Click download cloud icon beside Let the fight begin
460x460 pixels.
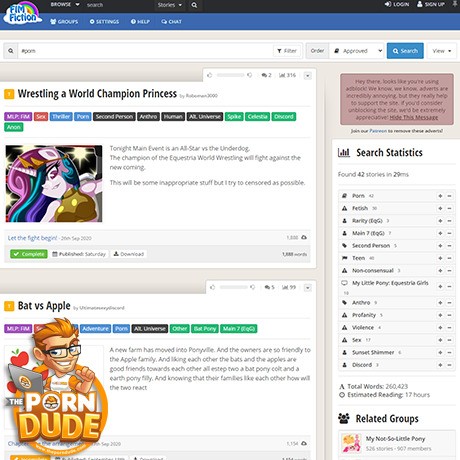(x=304, y=237)
